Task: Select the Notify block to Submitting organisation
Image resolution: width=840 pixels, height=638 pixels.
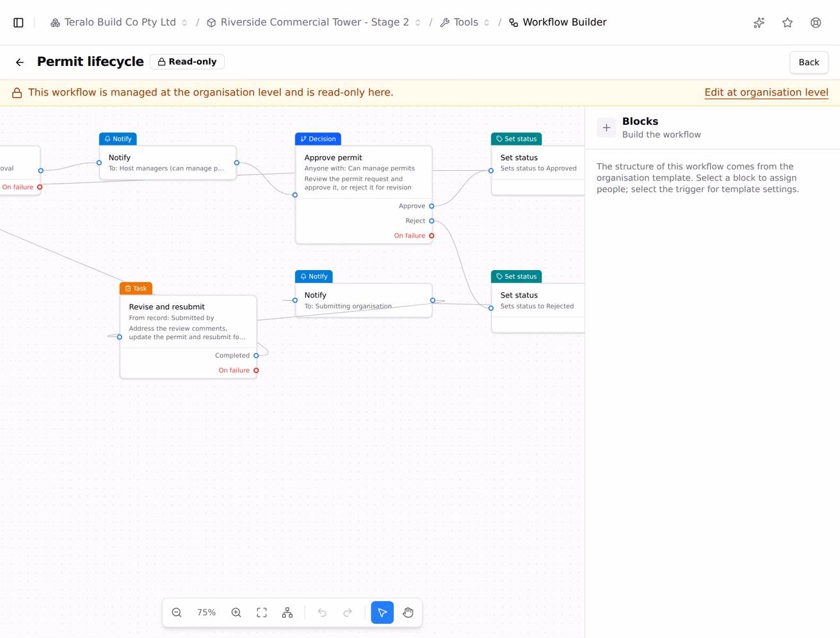Action: tap(364, 300)
